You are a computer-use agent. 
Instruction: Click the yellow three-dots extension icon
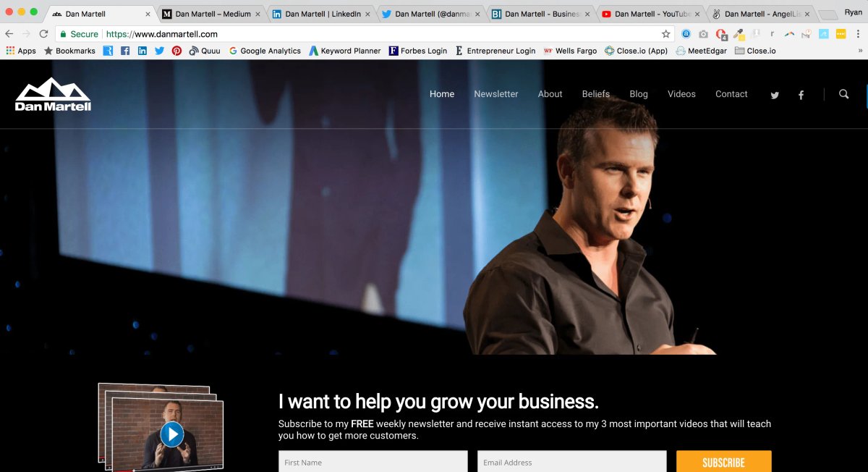[x=841, y=34]
